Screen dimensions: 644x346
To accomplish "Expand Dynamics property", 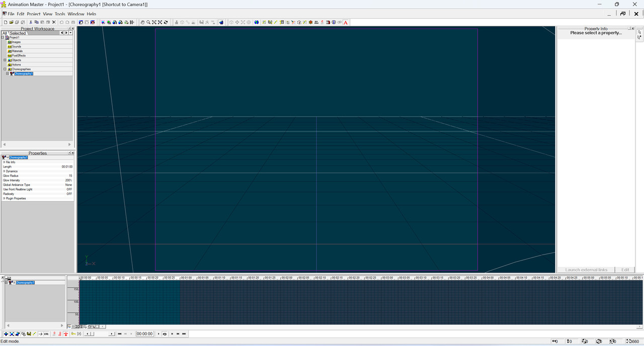I will (x=5, y=171).
